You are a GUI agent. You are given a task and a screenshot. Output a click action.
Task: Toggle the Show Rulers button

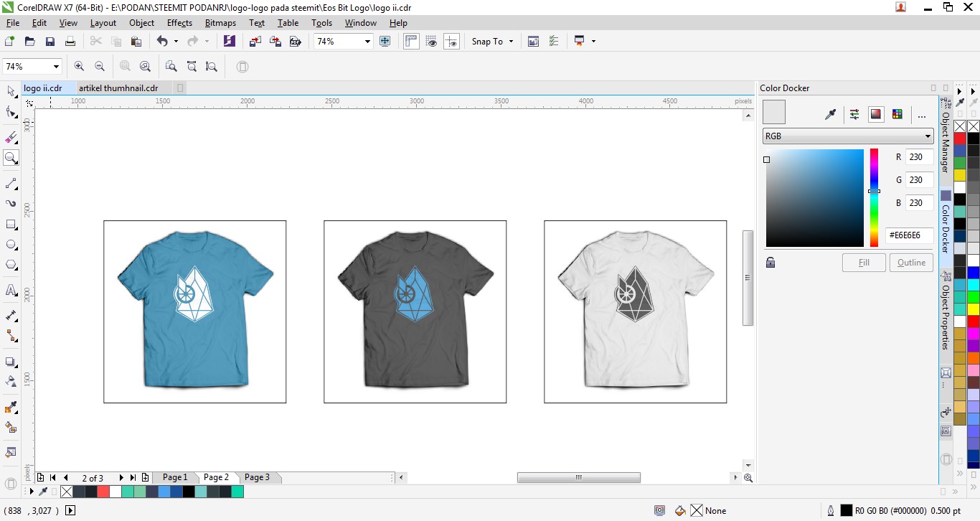[411, 42]
